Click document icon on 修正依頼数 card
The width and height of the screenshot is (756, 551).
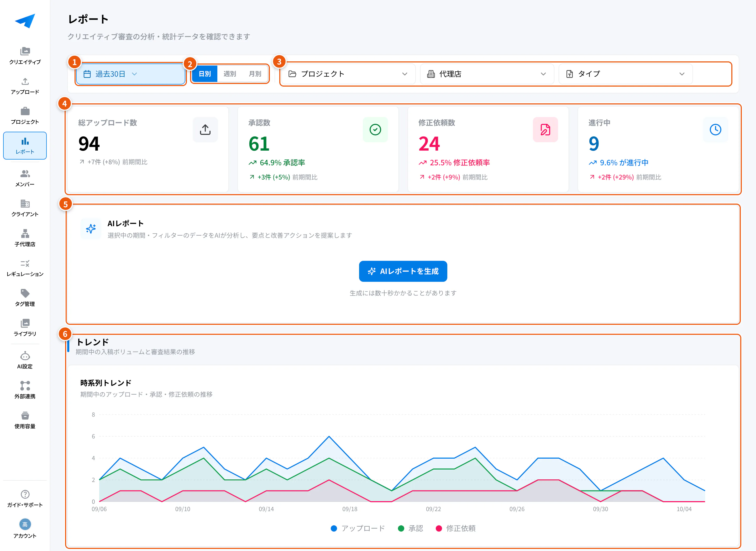coord(545,129)
